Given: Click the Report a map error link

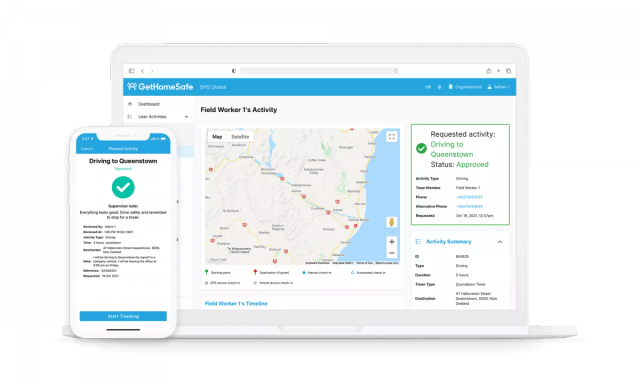Looking at the screenshot, I should coord(387,263).
